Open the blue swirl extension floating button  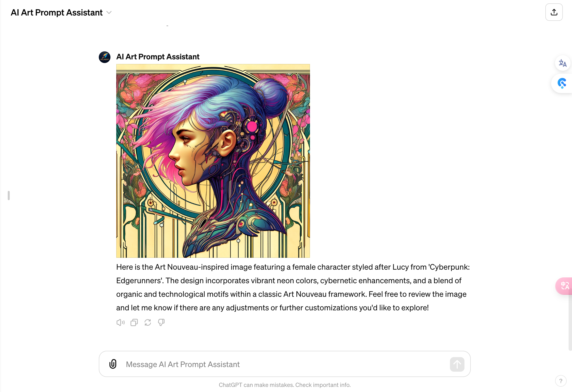562,83
